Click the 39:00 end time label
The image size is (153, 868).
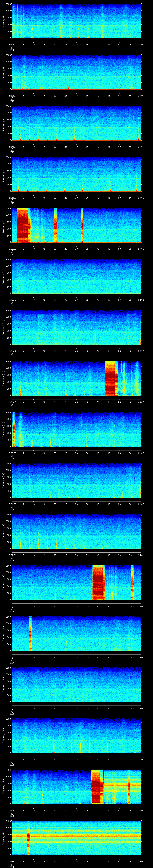(141, 861)
